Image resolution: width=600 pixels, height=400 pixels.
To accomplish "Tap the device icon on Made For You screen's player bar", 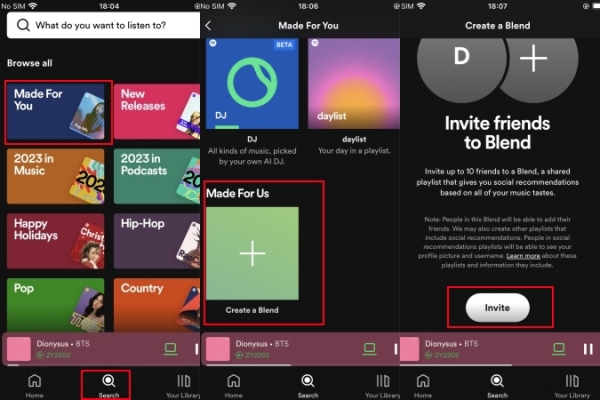I will click(369, 349).
